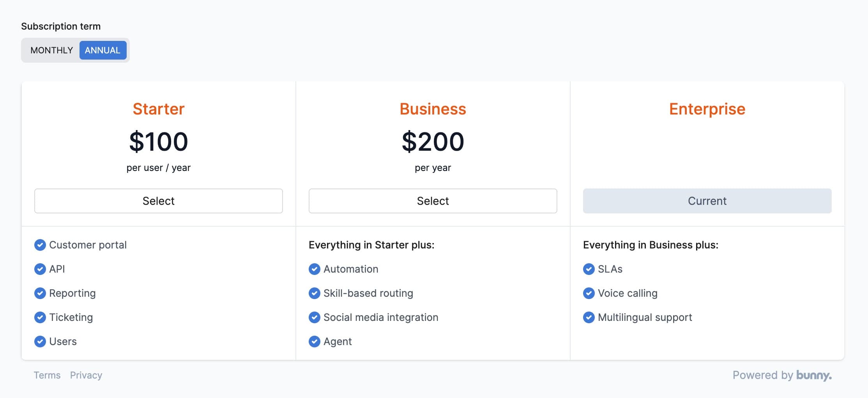Click the checkmark icon beside Users
Image resolution: width=868 pixels, height=398 pixels.
pos(40,342)
